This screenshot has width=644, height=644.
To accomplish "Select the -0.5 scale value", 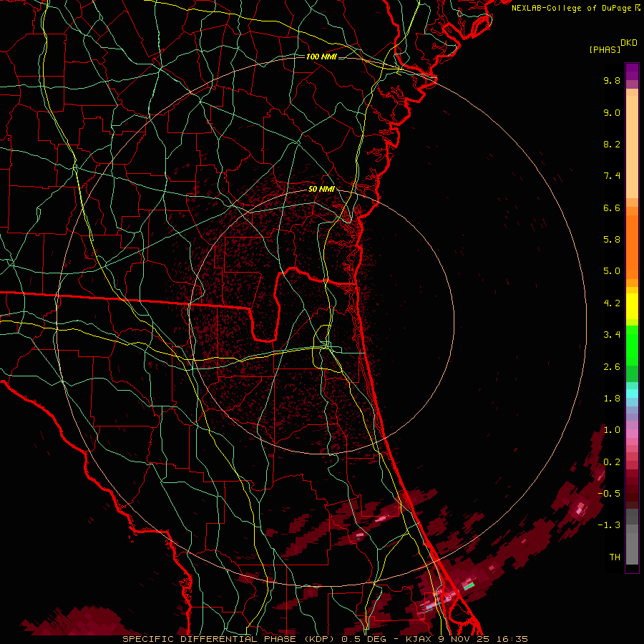I will [x=609, y=493].
